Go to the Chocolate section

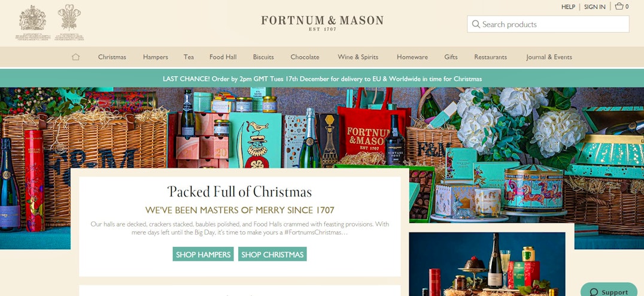305,57
